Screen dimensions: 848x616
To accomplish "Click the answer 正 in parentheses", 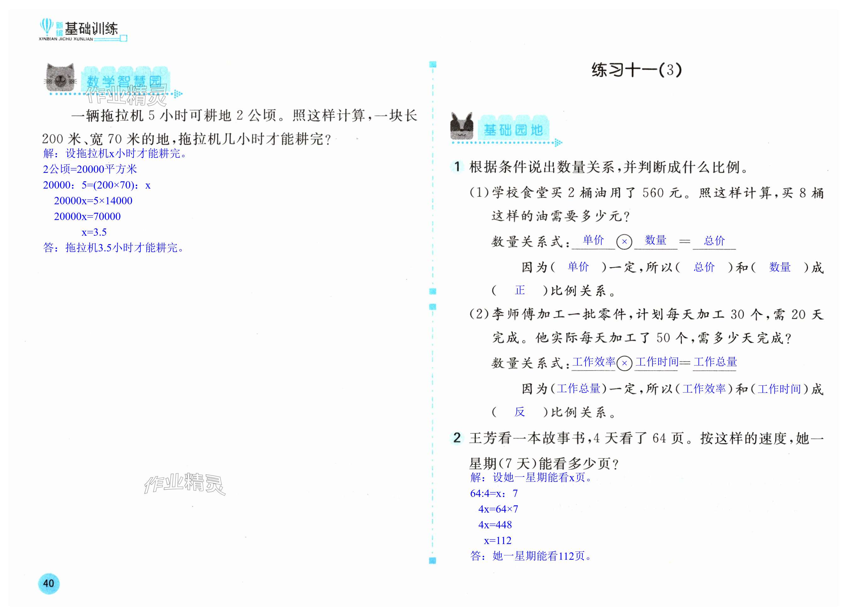I will coord(520,290).
